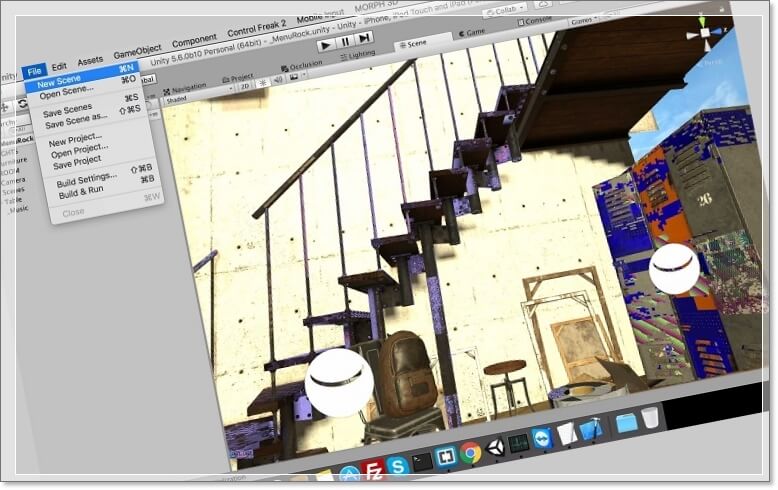The image size is (778, 490).
Task: Open Activity Monitor from the Dock
Action: point(519,443)
